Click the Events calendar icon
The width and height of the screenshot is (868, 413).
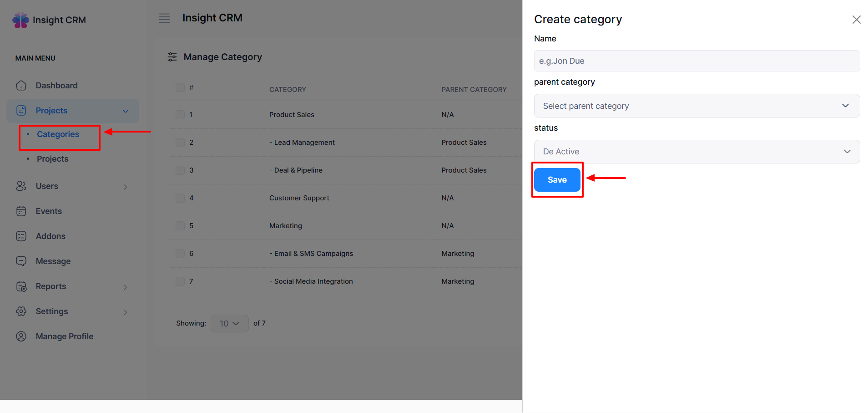click(x=21, y=211)
